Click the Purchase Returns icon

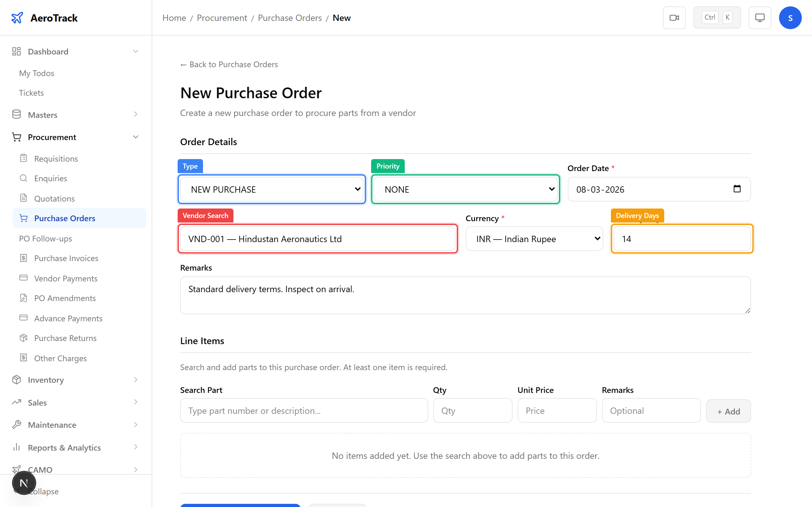23,338
